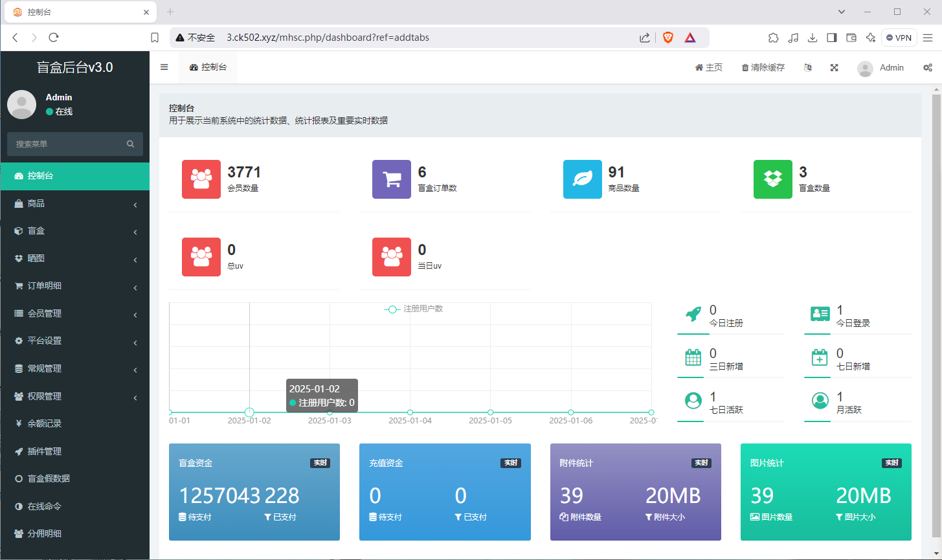Open 插件管理 in the sidebar
The width and height of the screenshot is (942, 560).
tap(74, 451)
